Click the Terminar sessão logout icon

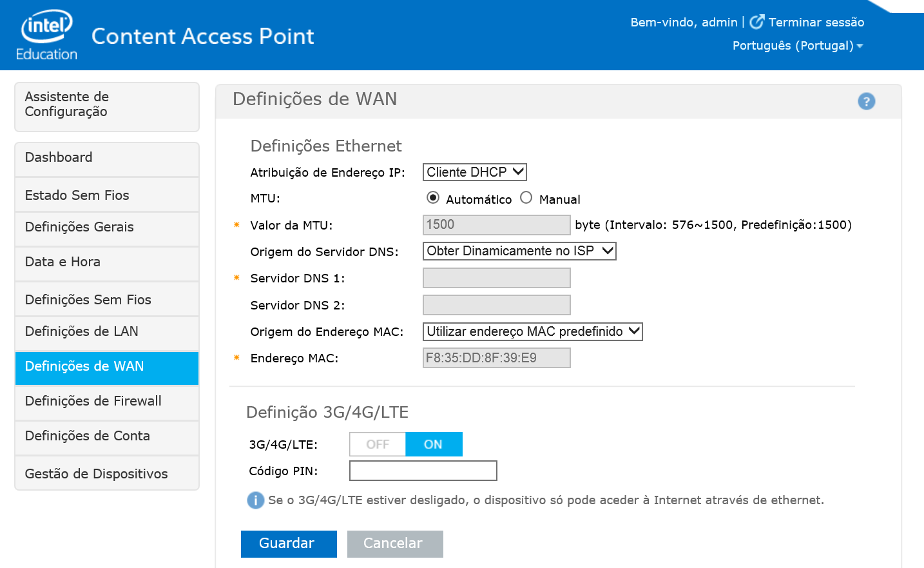coord(757,22)
